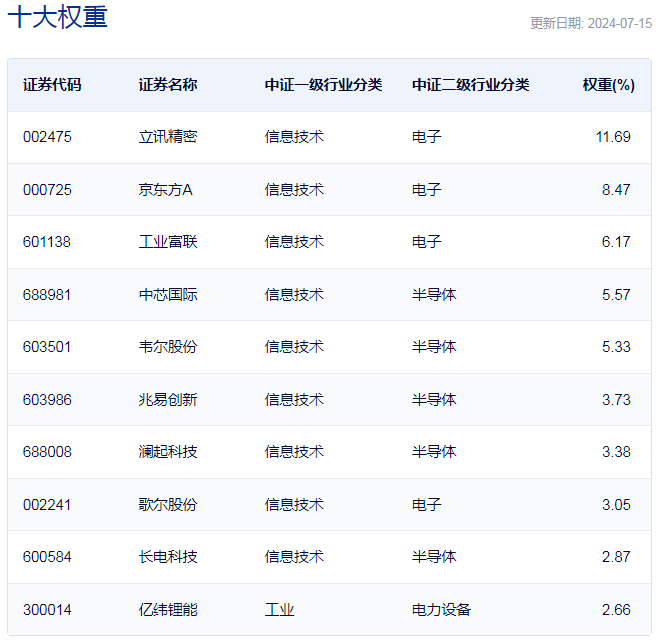The image size is (660, 644).
Task: Click the stock name 澜起科技
Action: coord(168,452)
